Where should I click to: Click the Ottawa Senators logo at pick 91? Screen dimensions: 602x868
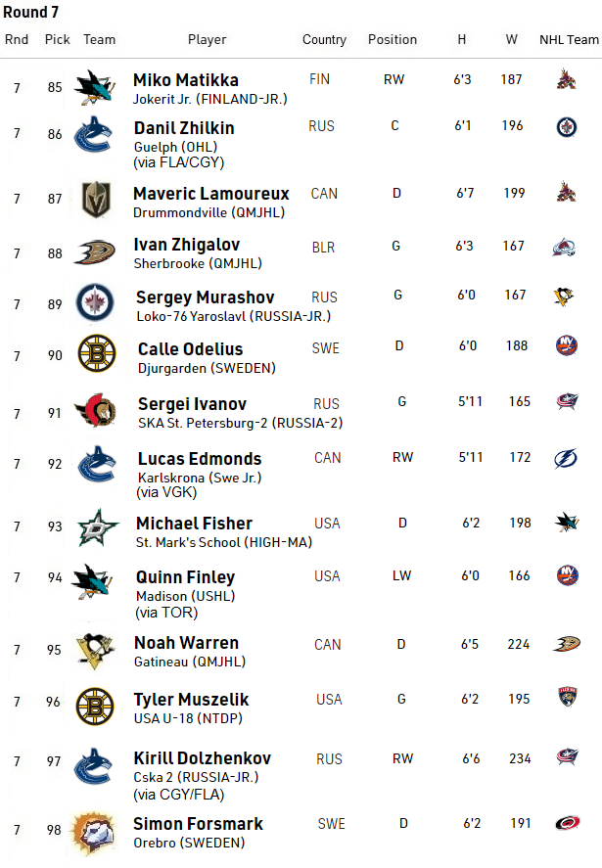(x=96, y=412)
